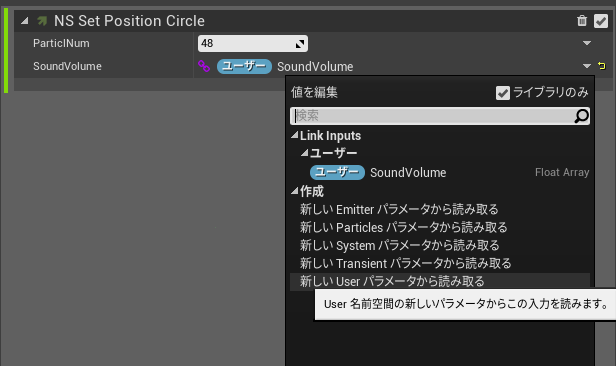Open the ParticlNum row dropdown arrow

click(x=587, y=43)
